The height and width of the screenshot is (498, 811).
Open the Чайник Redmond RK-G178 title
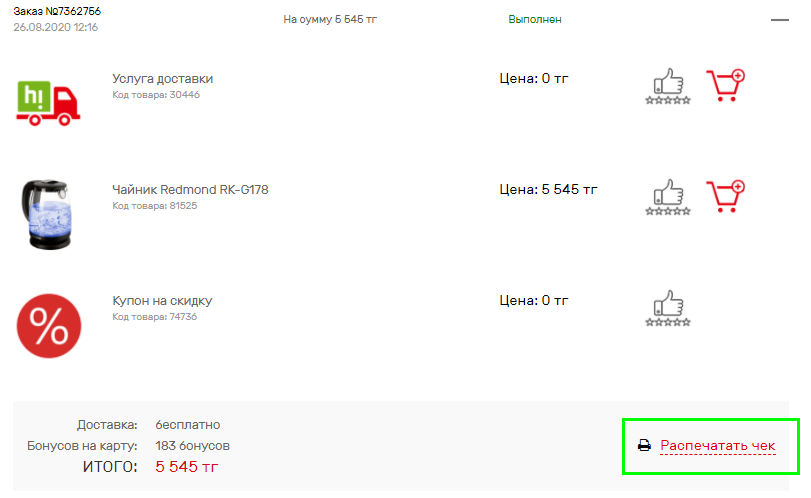tap(190, 190)
